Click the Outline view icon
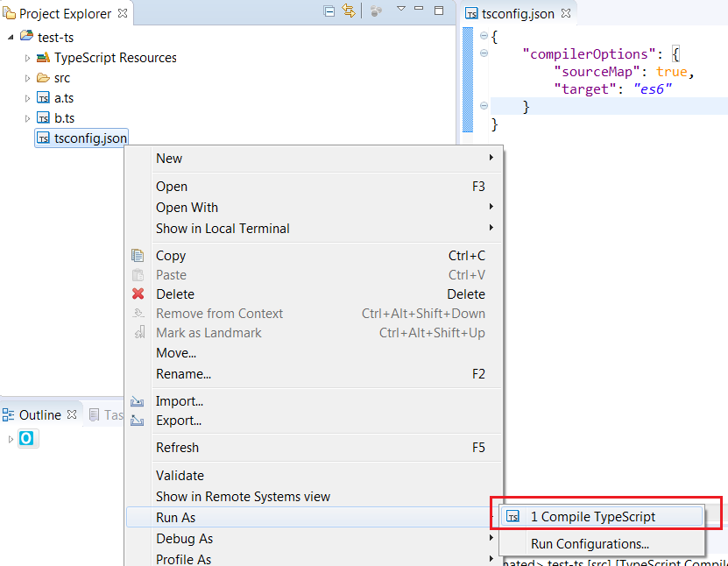The image size is (728, 566). [x=11, y=414]
